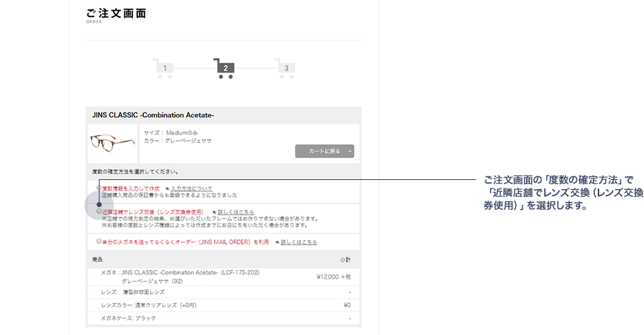Select JINS MAIL ORDER radio button
Screen dimensions: 644x335
pos(99,241)
